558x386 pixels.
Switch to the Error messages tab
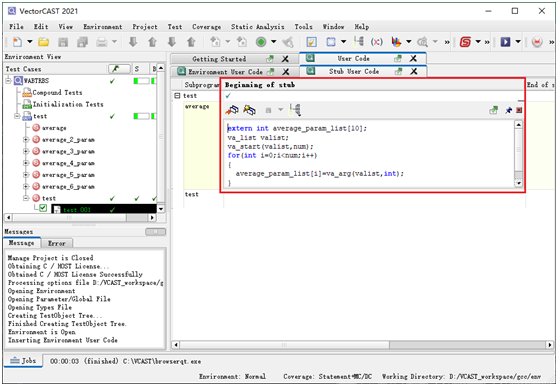click(x=57, y=243)
